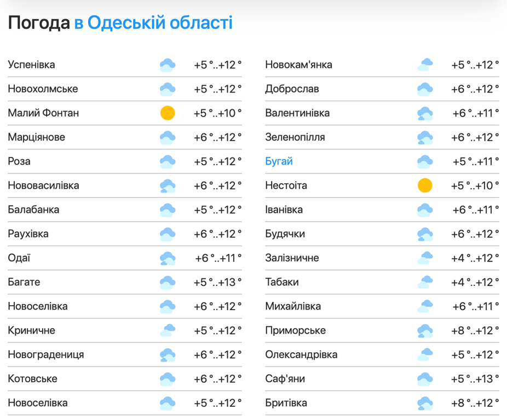Click the sun icon next to Нестоіта
Image resolution: width=507 pixels, height=420 pixels.
pyautogui.click(x=425, y=185)
